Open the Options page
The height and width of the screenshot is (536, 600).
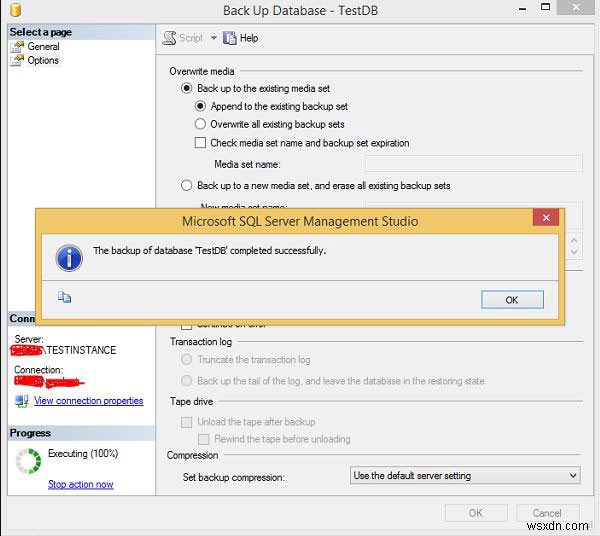click(x=43, y=60)
